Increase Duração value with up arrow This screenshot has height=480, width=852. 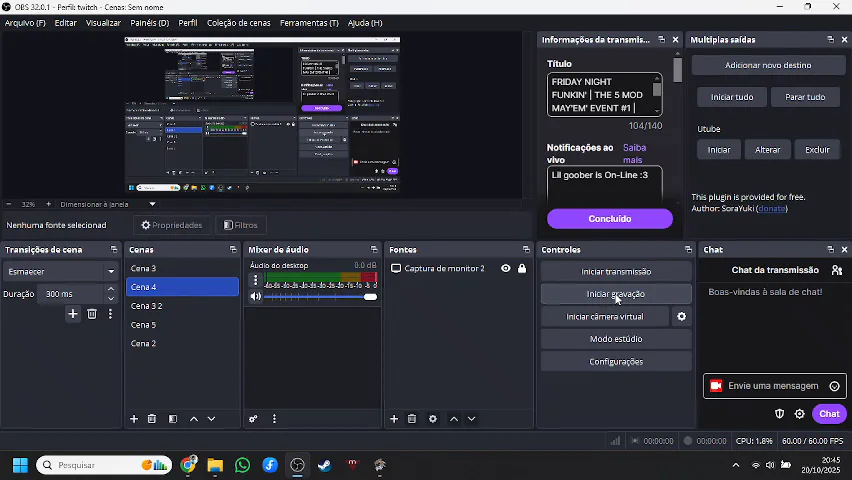(x=111, y=289)
